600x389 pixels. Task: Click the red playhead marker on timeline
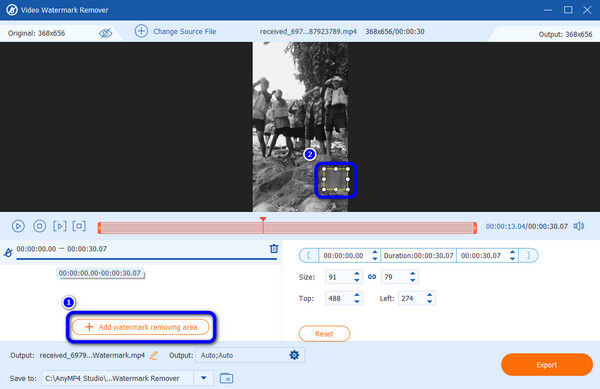point(263,220)
